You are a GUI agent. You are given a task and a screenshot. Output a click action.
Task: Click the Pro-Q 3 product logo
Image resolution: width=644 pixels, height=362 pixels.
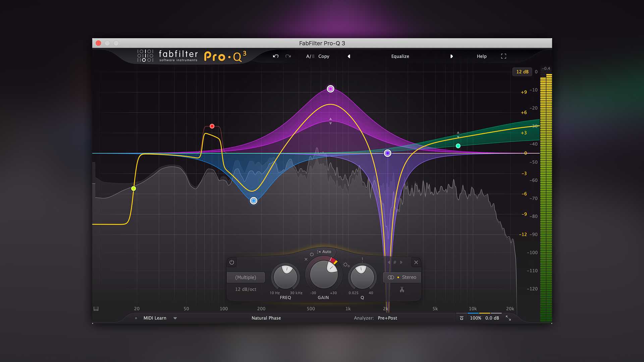[225, 56]
